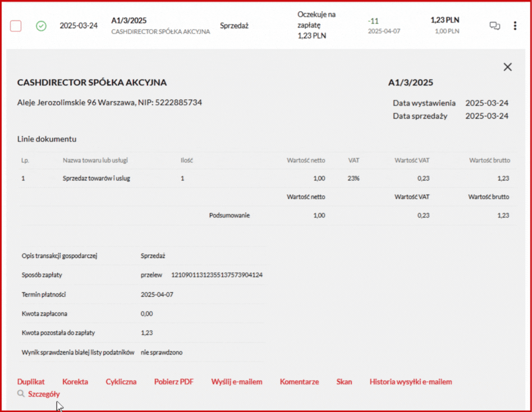Click the 1,23 PLN gross amount in row
Screen dimensions: 532x412
[445, 20]
